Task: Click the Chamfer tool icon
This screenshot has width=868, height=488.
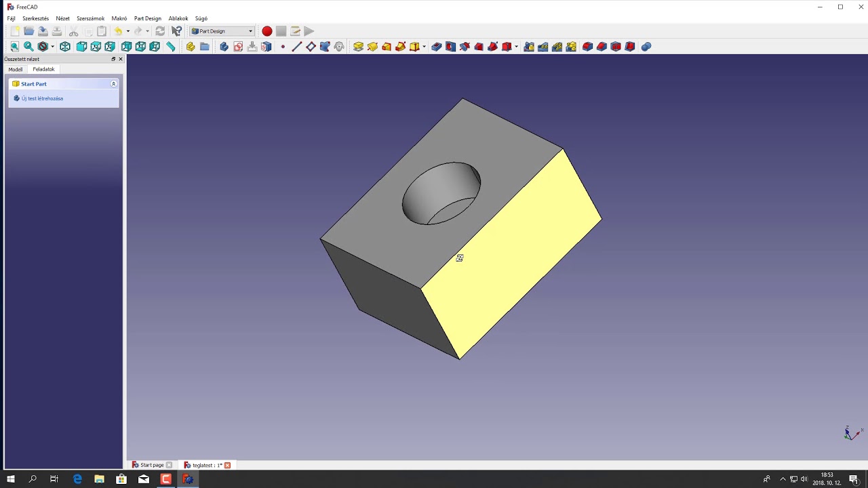Action: [x=601, y=47]
